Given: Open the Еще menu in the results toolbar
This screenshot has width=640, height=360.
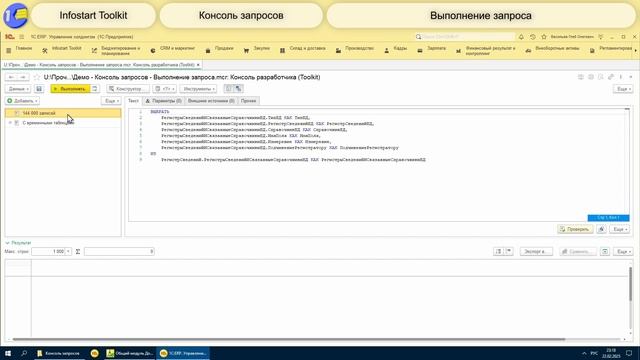Looking at the screenshot, I should pos(623,251).
